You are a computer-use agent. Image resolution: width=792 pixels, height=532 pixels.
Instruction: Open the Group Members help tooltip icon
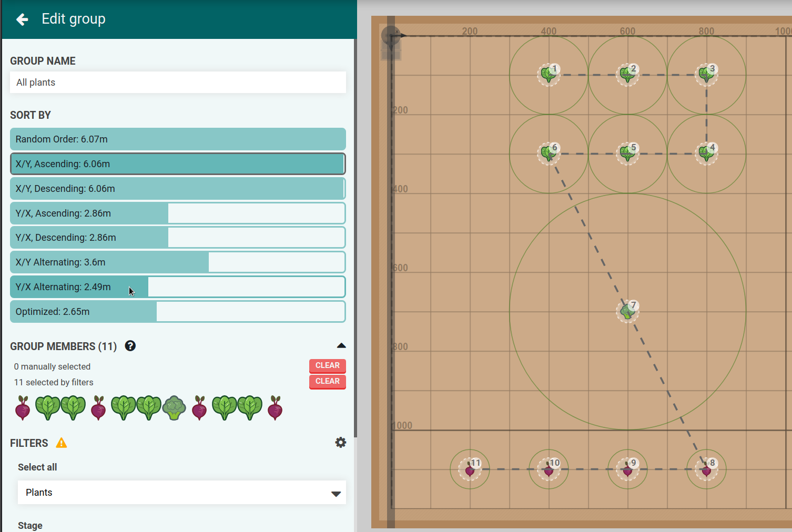coord(130,346)
